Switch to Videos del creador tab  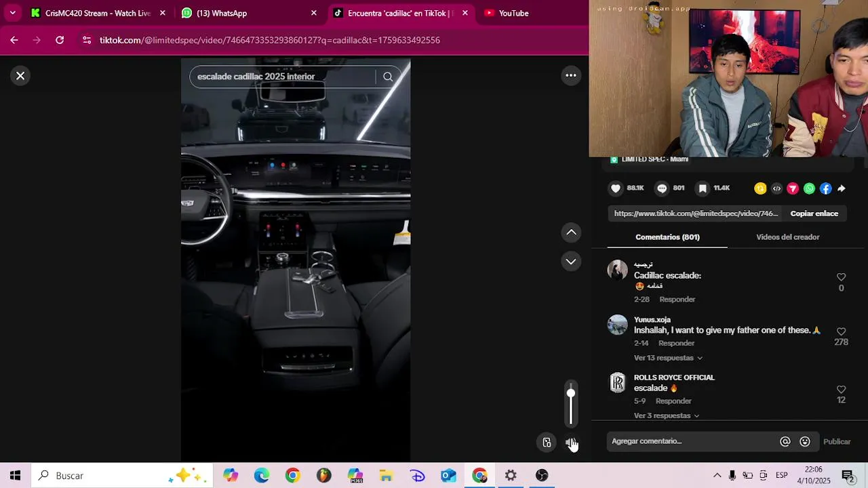(787, 237)
